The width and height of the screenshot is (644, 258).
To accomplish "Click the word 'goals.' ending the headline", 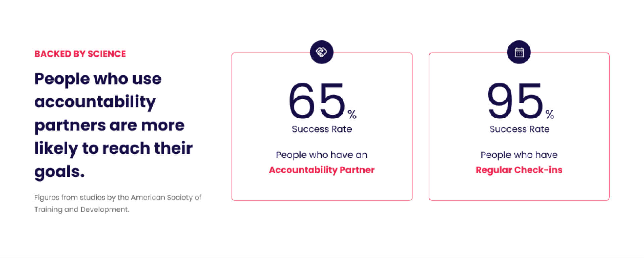I will click(59, 172).
